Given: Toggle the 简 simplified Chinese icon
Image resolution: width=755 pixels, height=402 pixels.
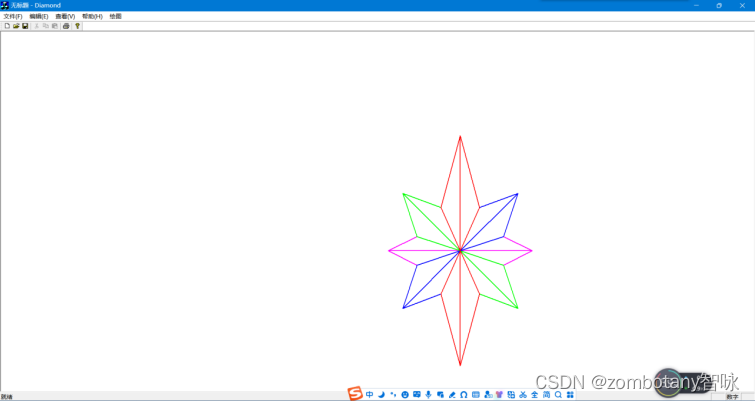Looking at the screenshot, I should coord(547,395).
